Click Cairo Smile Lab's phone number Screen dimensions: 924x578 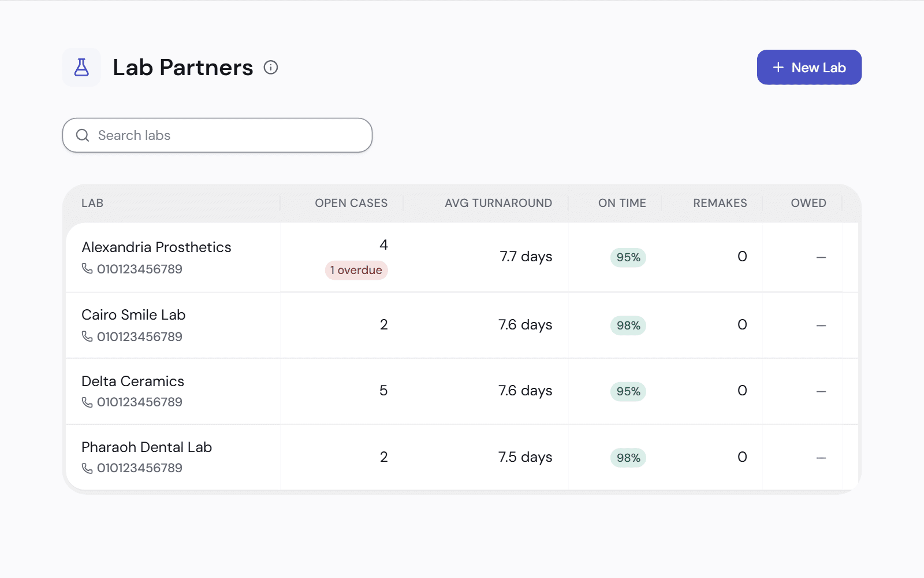pos(140,337)
